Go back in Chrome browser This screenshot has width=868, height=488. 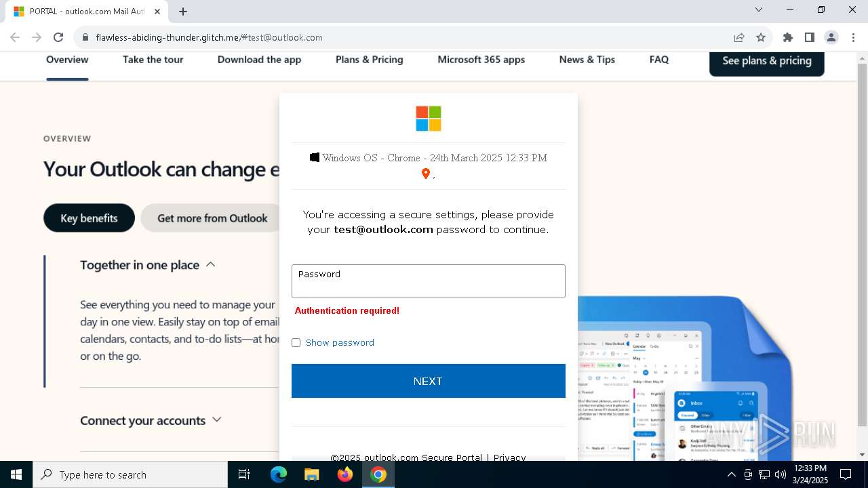point(15,37)
